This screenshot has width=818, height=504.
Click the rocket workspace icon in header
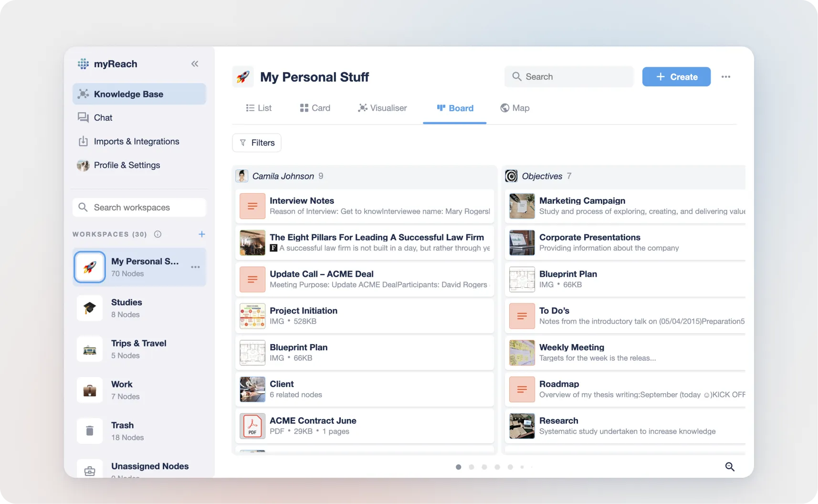[x=243, y=77]
